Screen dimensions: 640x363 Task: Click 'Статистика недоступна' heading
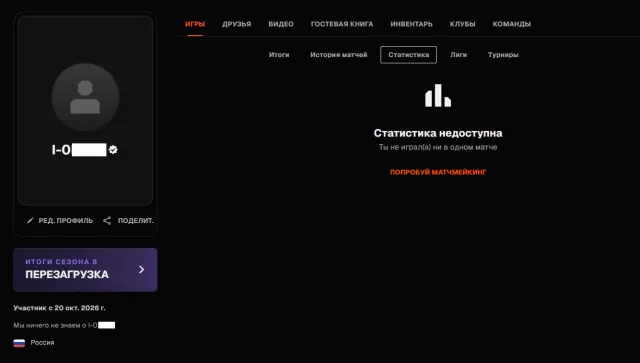coord(438,133)
